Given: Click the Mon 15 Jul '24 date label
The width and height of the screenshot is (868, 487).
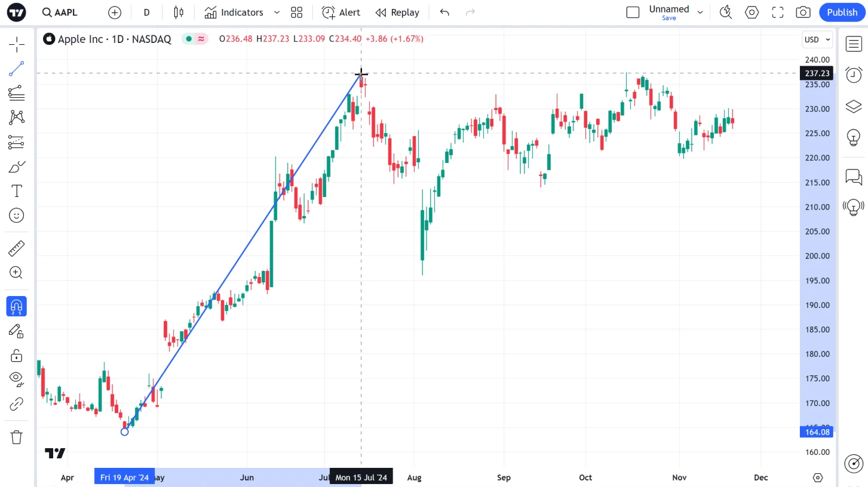Looking at the screenshot, I should pos(361,477).
